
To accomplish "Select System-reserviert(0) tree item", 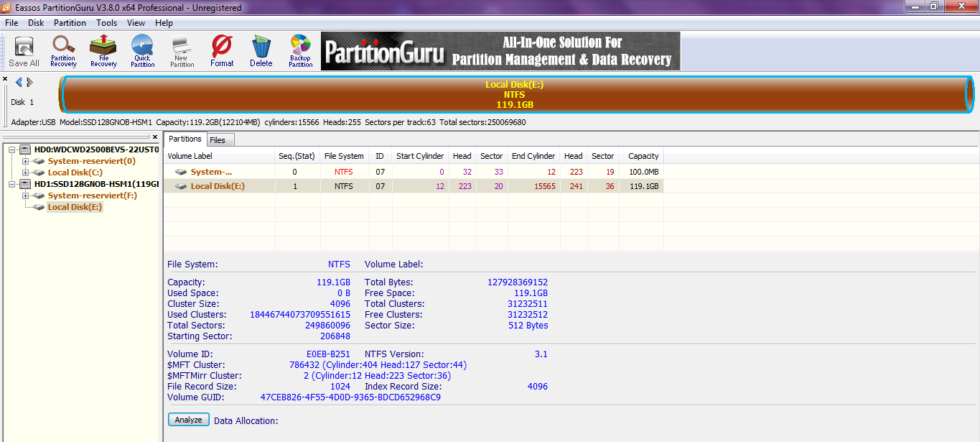I will 91,161.
